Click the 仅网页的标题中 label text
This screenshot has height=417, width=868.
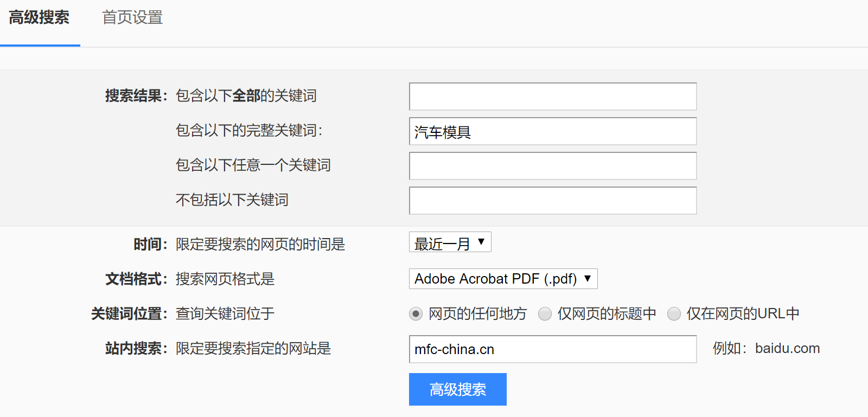[x=607, y=314]
